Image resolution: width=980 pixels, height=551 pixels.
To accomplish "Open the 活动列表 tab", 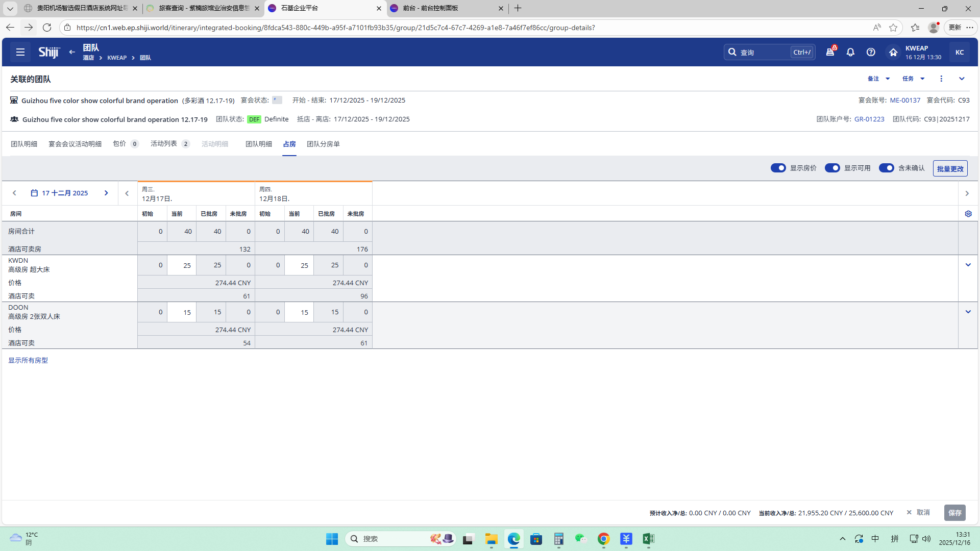I will tap(164, 144).
